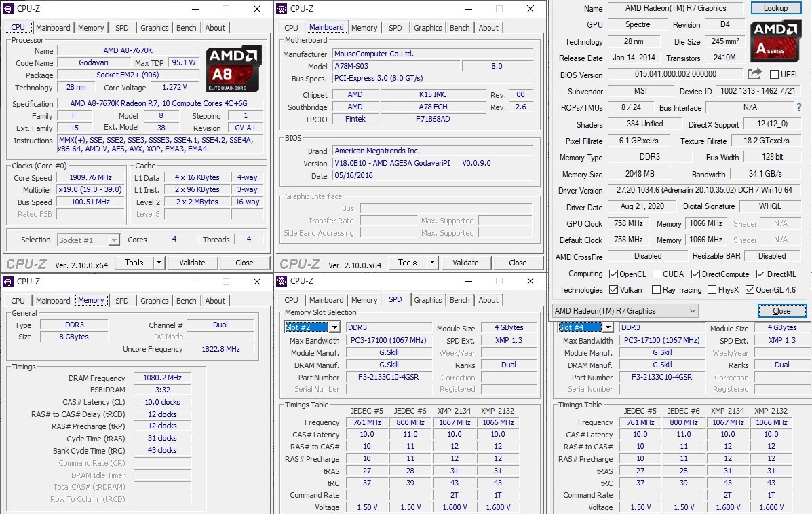Click the GPU-Z BIOS Version 015.041.000.002.000000
Image resolution: width=812 pixels, height=514 pixels.
click(675, 74)
